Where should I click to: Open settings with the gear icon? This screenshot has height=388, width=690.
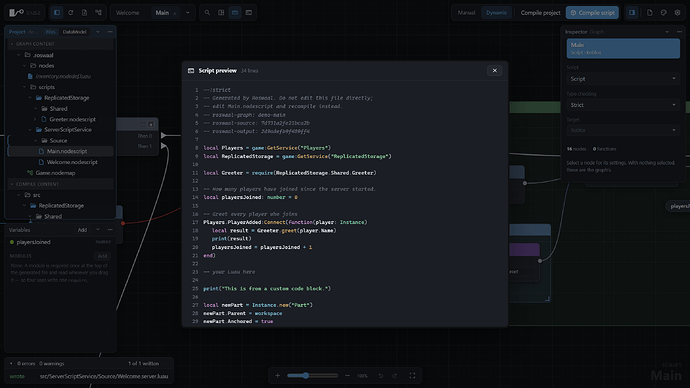coord(678,13)
